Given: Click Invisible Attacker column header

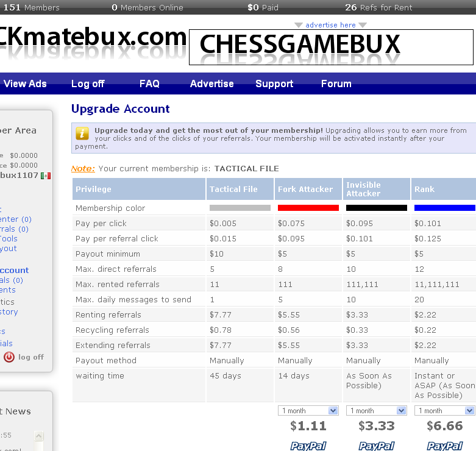Looking at the screenshot, I should pyautogui.click(x=377, y=189).
